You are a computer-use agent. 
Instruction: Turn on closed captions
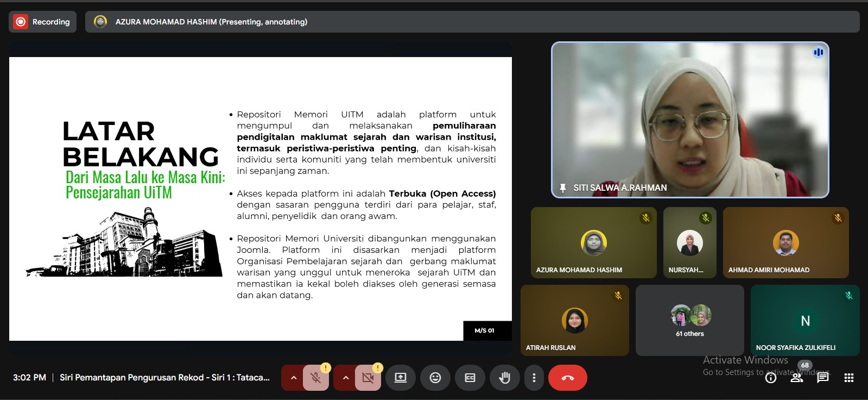pyautogui.click(x=470, y=378)
